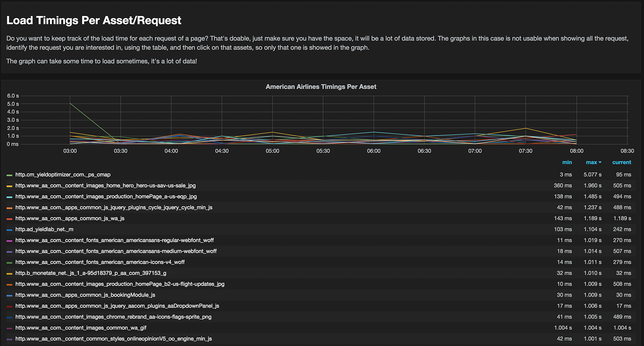This screenshot has width=644, height=346.
Task: Click the 508 ms current value for b2-us-flight-updates_jpg
Action: [621, 284]
